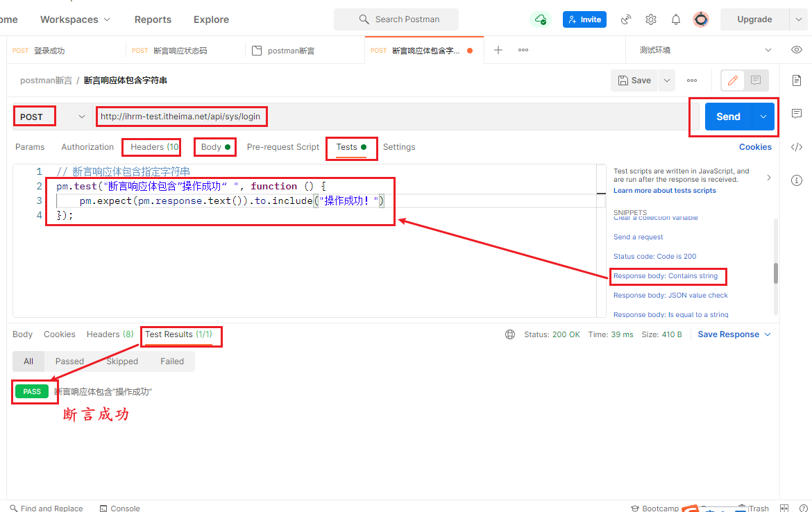
Task: Toggle the two-pane layout icon
Action: [x=784, y=508]
